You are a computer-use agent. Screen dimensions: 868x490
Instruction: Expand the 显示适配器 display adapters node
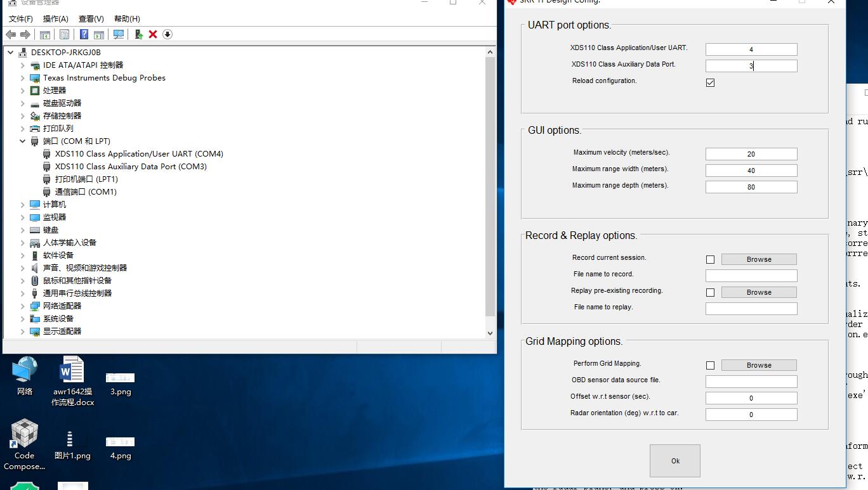point(23,332)
